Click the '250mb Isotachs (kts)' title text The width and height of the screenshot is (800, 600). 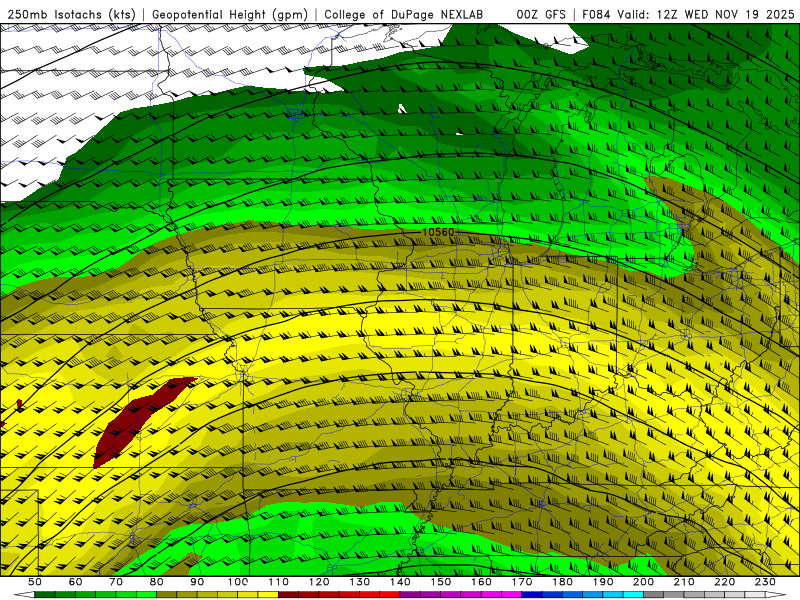(x=72, y=15)
